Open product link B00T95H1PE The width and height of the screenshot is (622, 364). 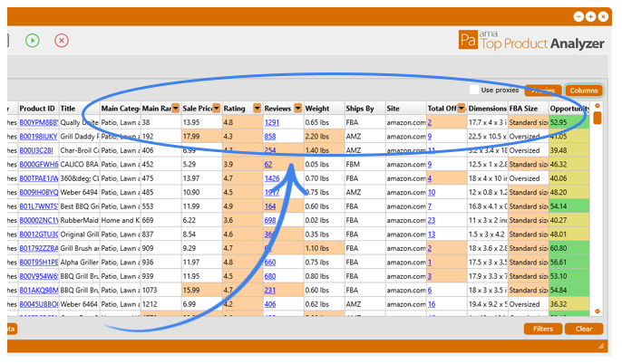pyautogui.click(x=39, y=263)
